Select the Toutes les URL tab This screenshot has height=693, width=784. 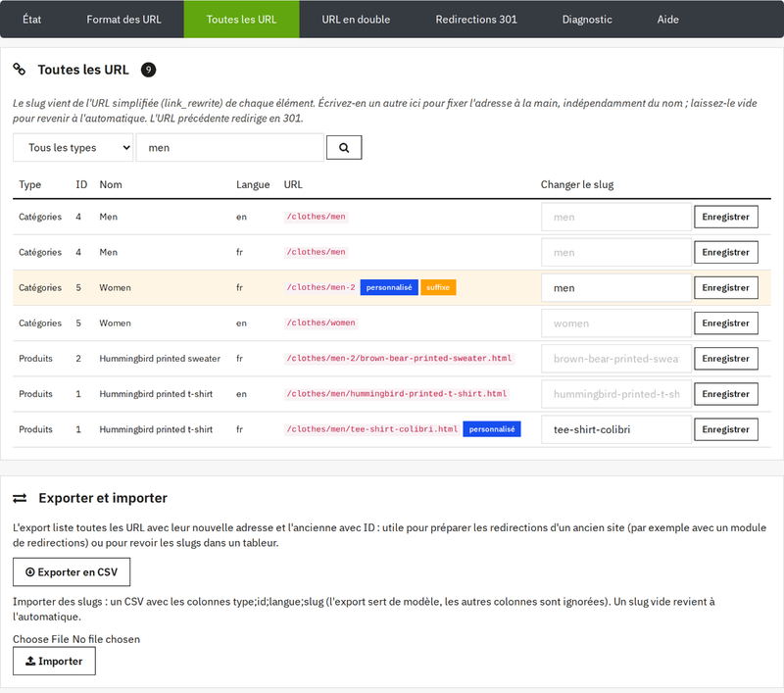(241, 19)
